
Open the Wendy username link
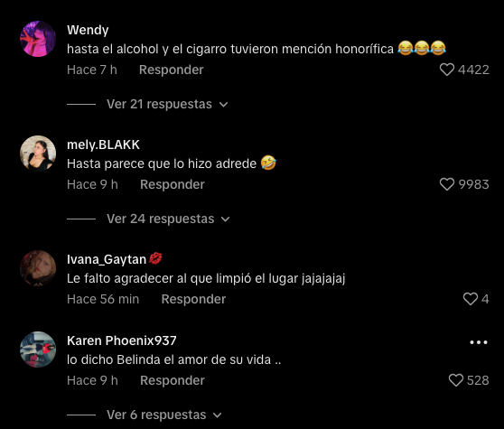pos(88,30)
